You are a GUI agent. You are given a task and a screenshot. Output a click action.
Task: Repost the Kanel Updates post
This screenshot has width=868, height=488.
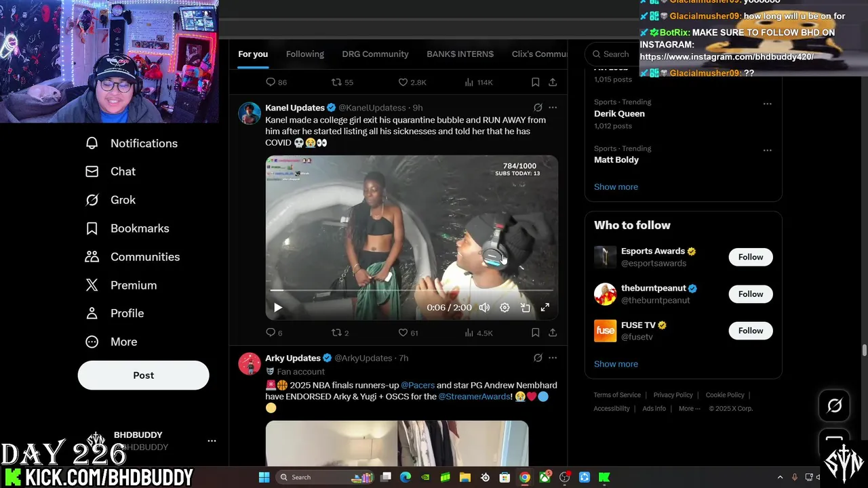(340, 333)
